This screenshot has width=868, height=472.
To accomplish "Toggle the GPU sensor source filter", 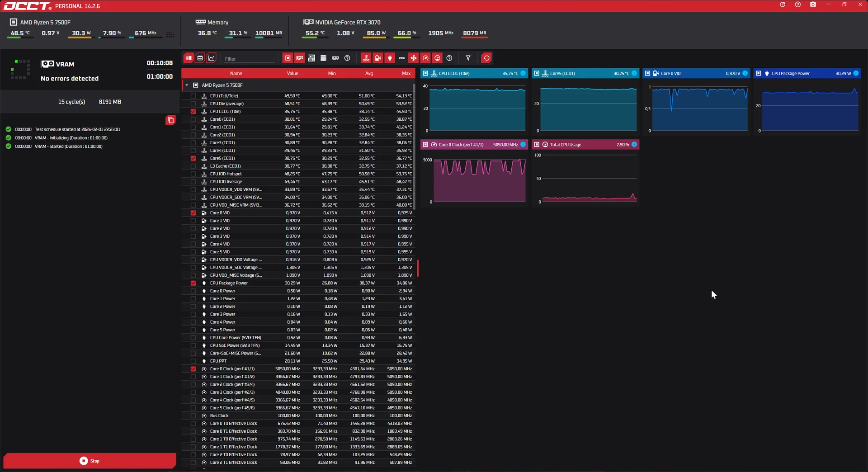I will pos(299,58).
